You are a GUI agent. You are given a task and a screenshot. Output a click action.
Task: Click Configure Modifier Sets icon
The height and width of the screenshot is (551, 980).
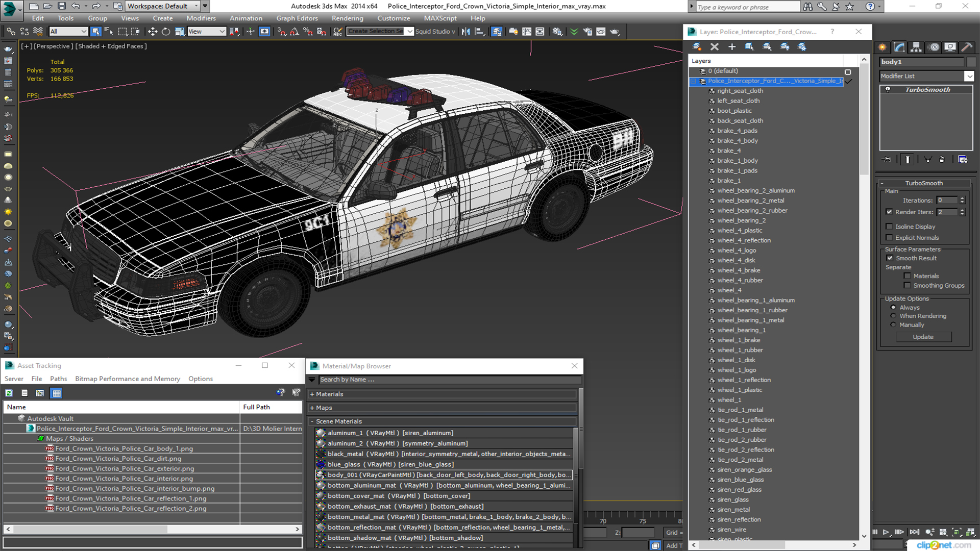963,160
